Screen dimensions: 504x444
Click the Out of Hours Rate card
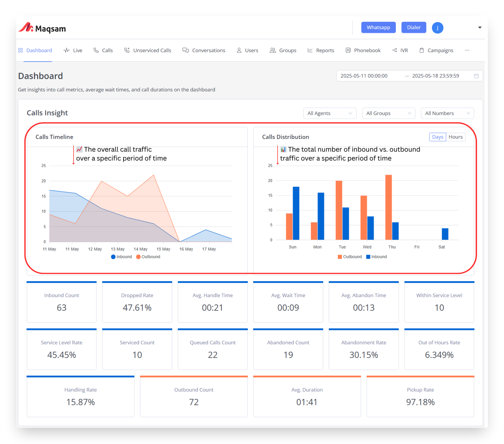[439, 349]
